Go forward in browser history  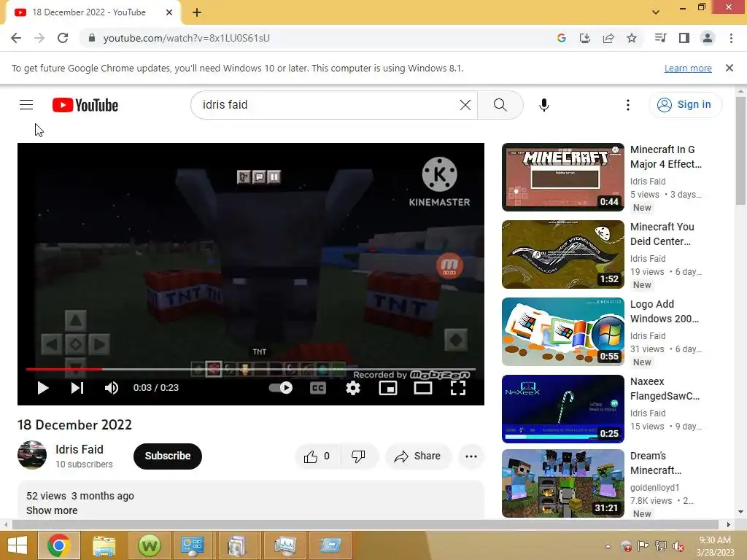pos(39,38)
